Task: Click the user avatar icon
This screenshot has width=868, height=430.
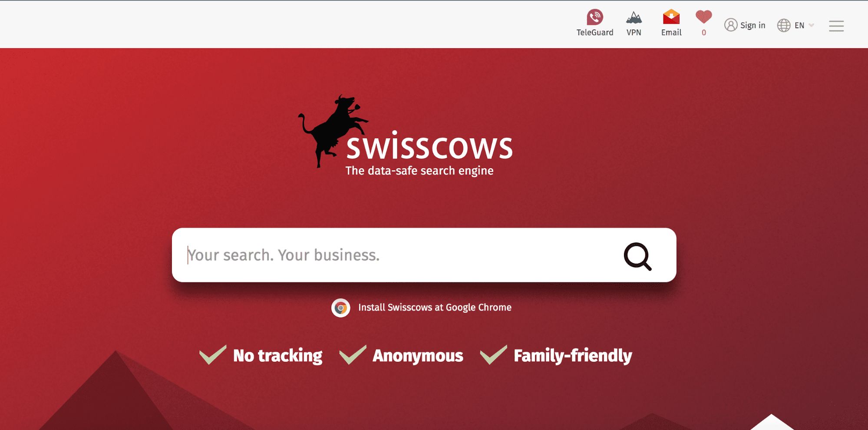Action: (731, 25)
